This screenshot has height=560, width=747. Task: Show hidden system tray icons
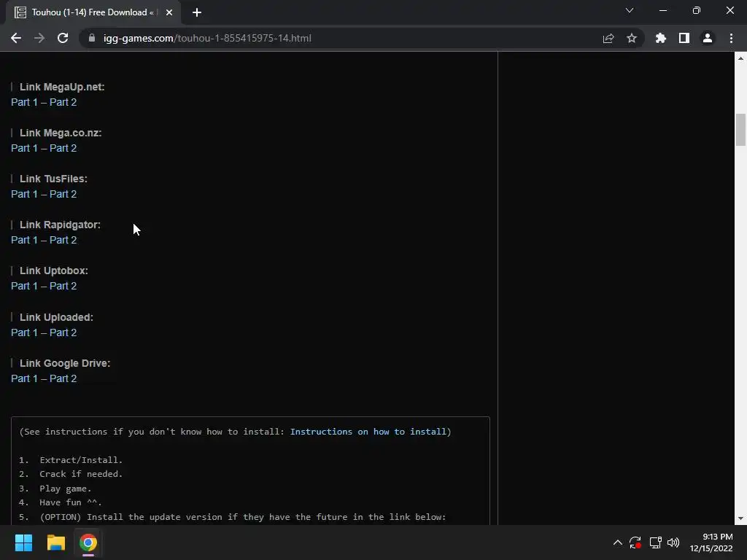pyautogui.click(x=617, y=542)
